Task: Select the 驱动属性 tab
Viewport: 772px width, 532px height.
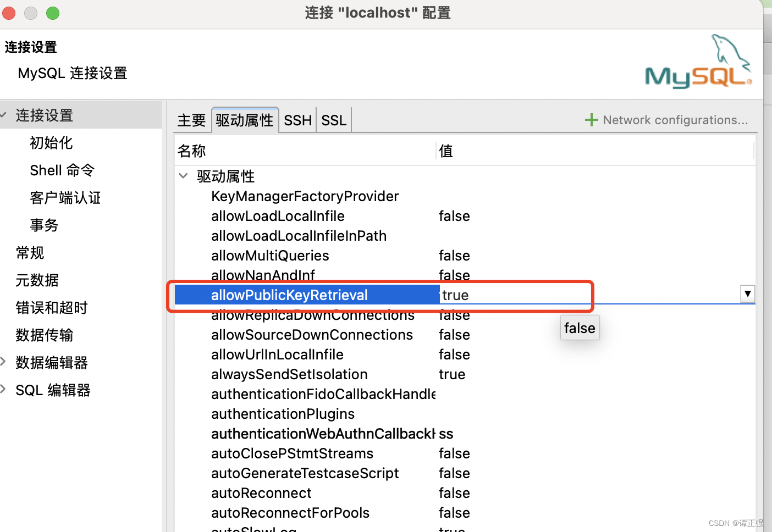Action: click(245, 120)
